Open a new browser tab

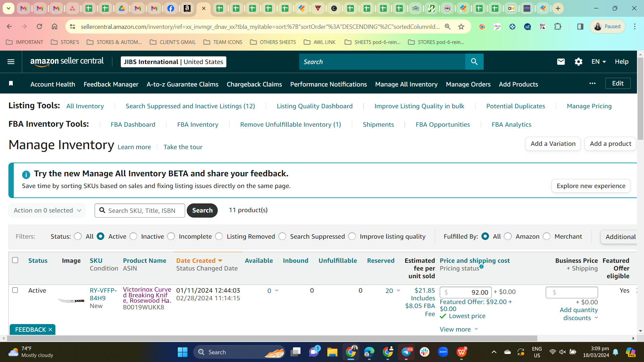558,8
